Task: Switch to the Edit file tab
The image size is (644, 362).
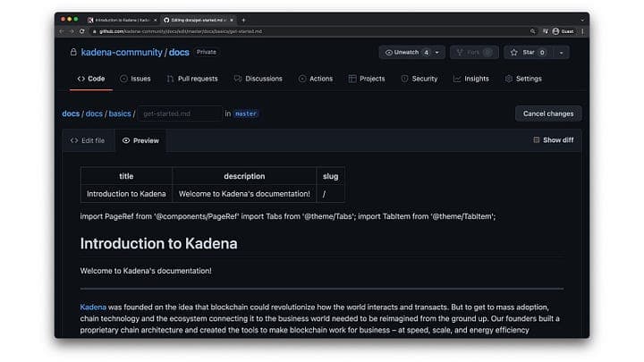Action: [x=88, y=140]
